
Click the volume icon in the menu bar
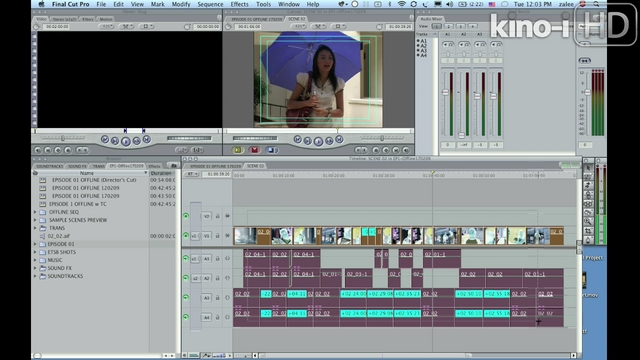click(x=449, y=4)
